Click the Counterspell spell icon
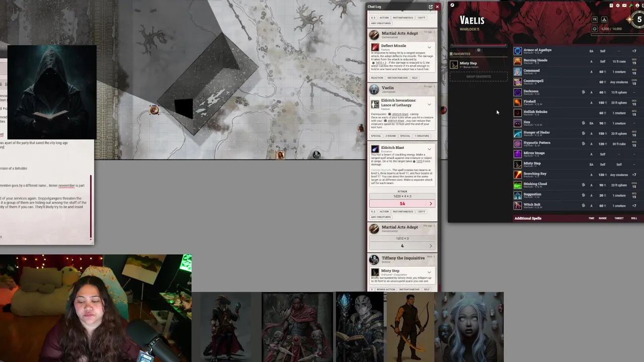The height and width of the screenshot is (362, 644). pos(518,82)
